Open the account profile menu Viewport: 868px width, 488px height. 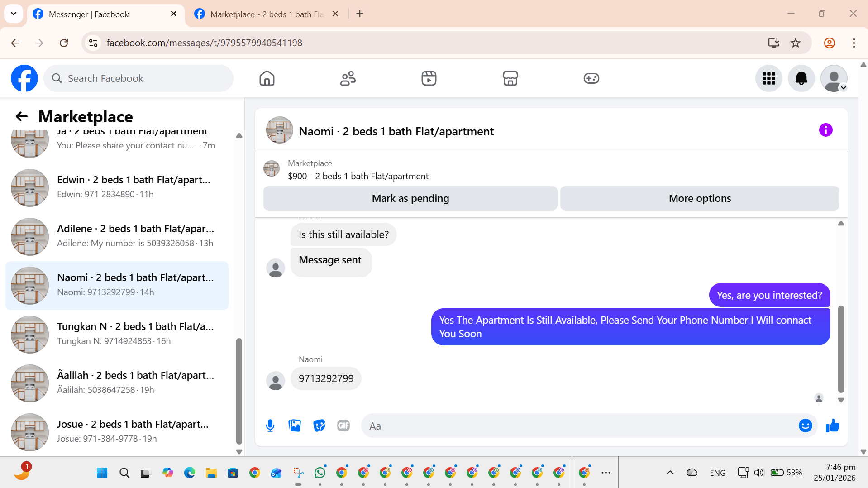click(x=834, y=78)
